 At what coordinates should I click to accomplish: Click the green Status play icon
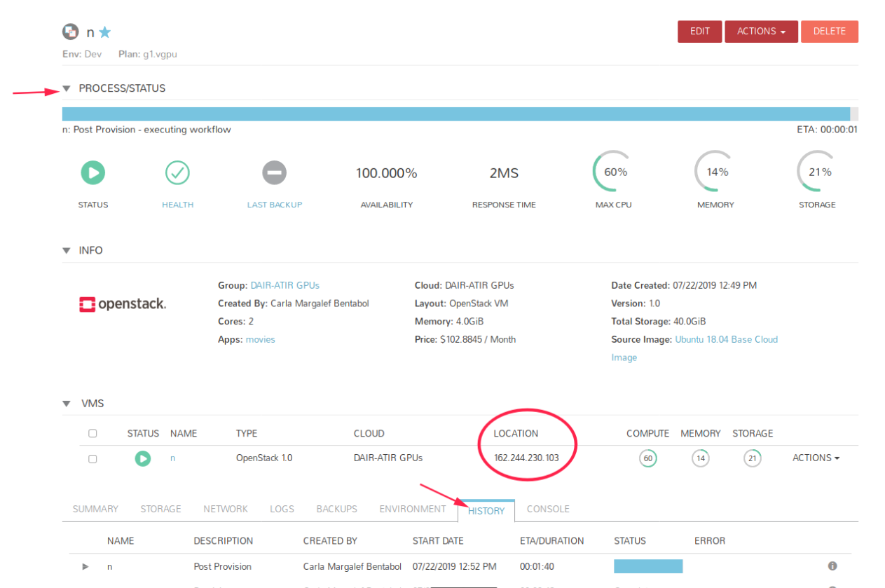coord(93,172)
